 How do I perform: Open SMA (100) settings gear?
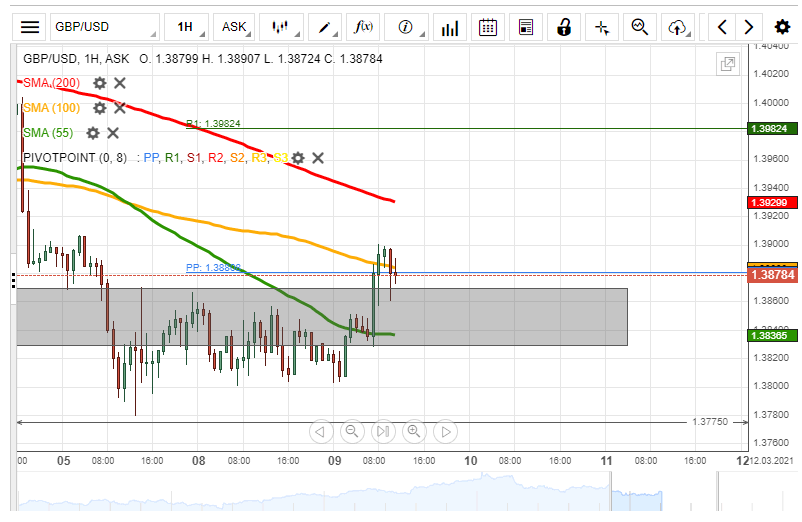pyautogui.click(x=100, y=108)
